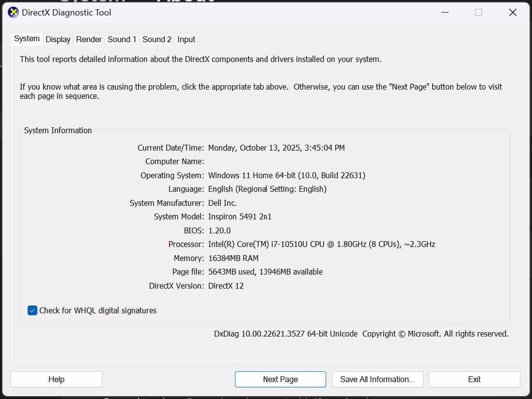The height and width of the screenshot is (399, 532).
Task: Click the Help button
Action: (56, 379)
